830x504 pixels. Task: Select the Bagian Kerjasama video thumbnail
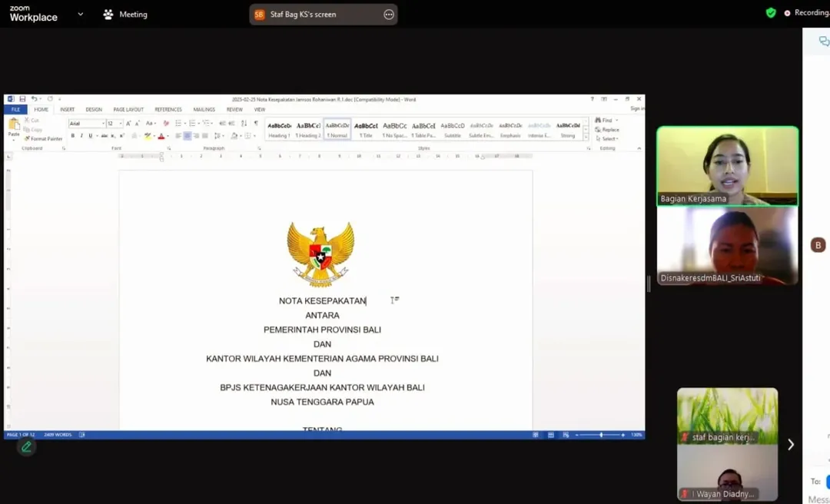727,166
